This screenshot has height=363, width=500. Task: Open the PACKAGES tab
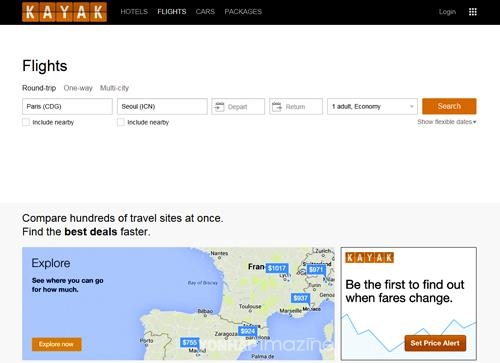(x=243, y=12)
